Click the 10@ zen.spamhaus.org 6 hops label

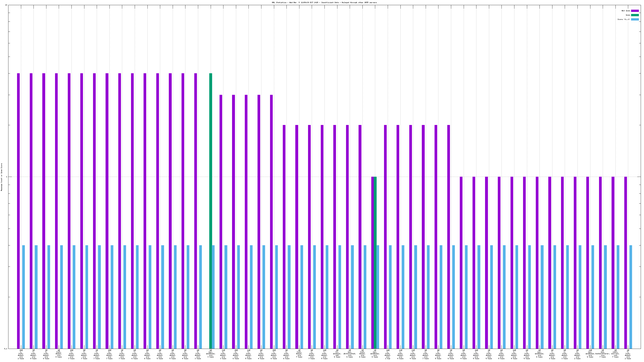click(x=590, y=354)
